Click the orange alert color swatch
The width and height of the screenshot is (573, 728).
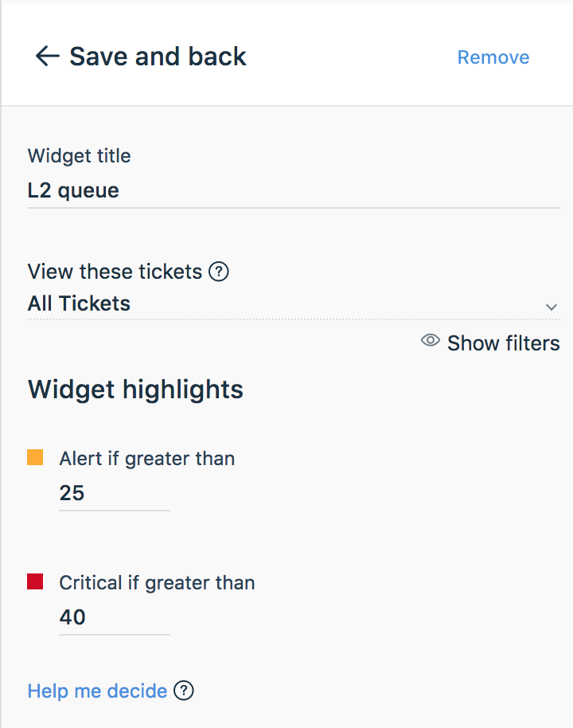point(35,457)
